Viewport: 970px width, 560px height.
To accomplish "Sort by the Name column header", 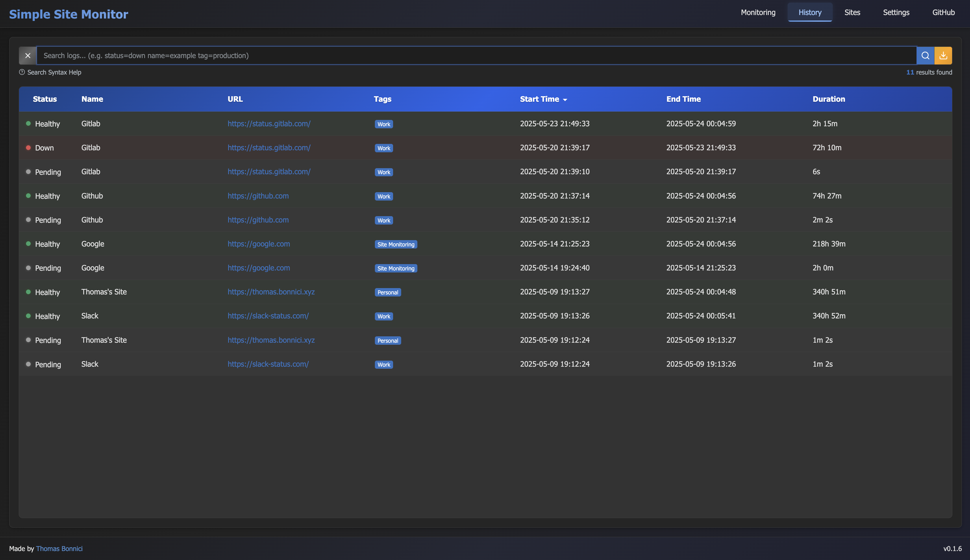I will point(92,99).
